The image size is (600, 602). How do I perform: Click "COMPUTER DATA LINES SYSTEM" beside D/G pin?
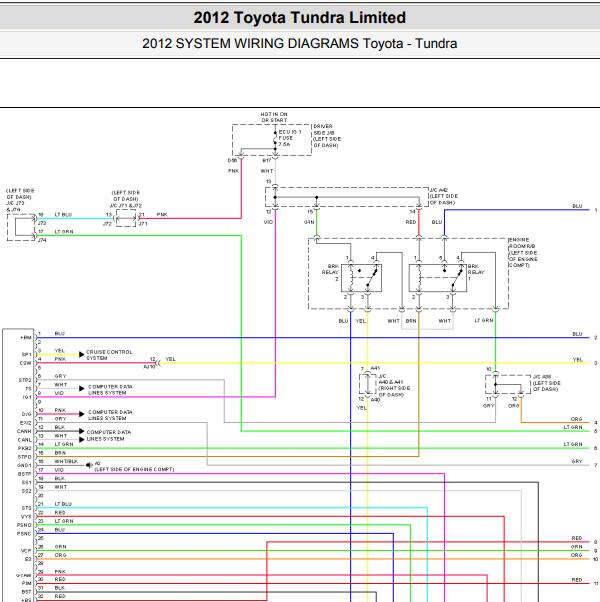(110, 415)
